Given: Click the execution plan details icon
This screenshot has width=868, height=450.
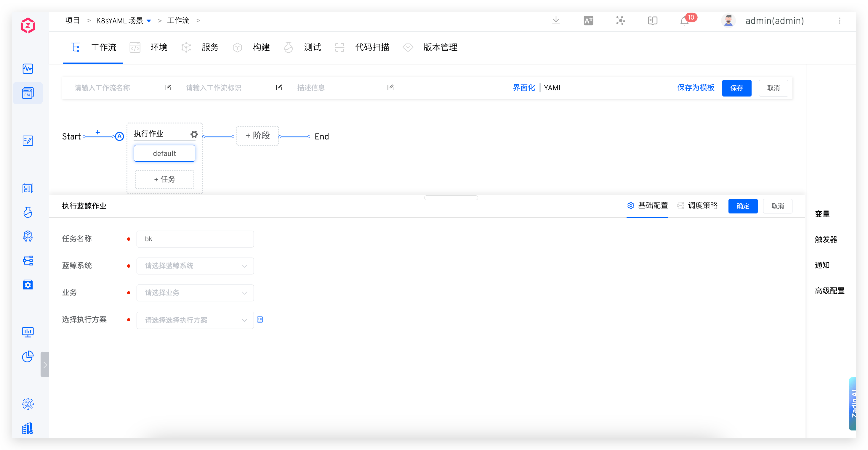Looking at the screenshot, I should point(260,320).
